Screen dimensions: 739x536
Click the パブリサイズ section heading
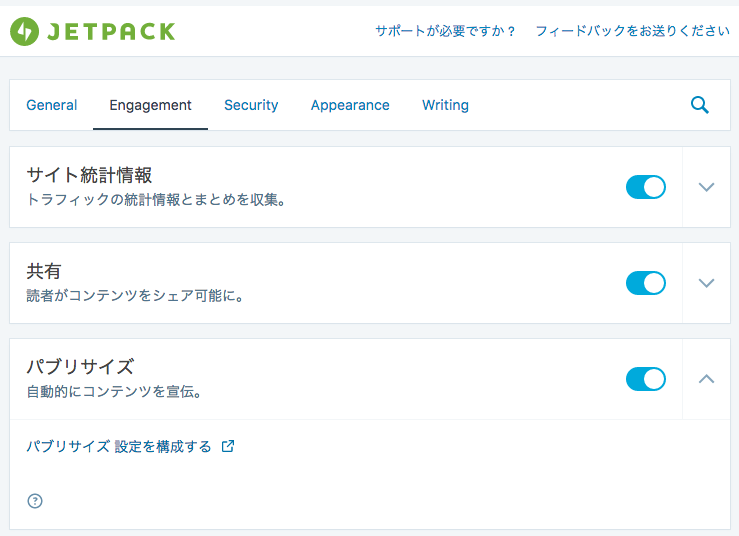(x=80, y=366)
